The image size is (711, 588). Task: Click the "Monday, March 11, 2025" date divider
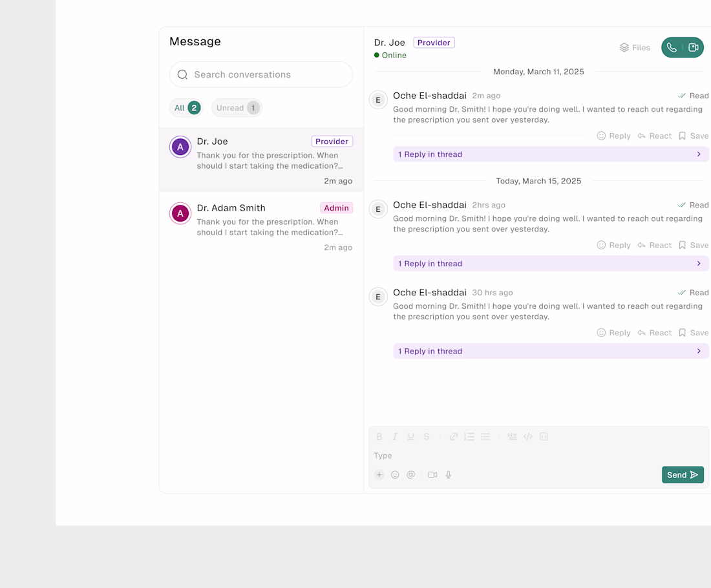[538, 72]
